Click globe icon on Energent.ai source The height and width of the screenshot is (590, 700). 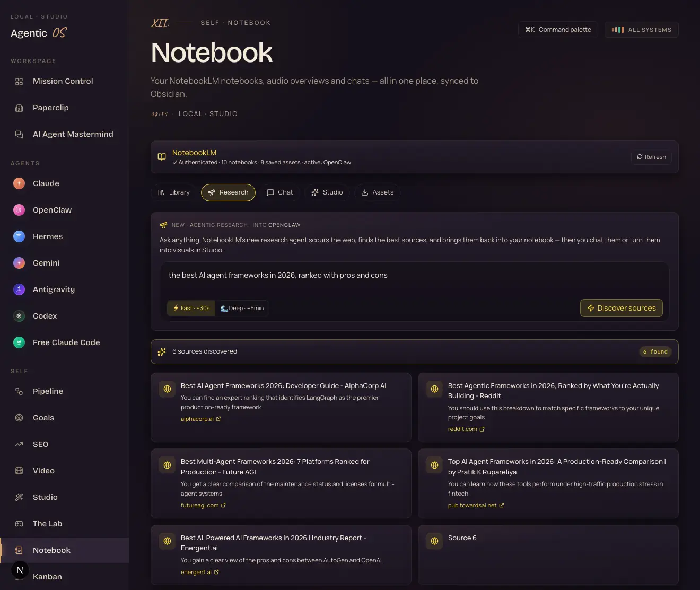click(167, 541)
